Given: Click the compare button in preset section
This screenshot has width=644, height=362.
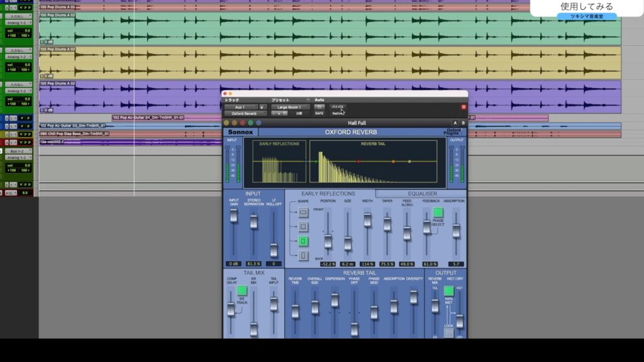Looking at the screenshot, I should pos(299,113).
